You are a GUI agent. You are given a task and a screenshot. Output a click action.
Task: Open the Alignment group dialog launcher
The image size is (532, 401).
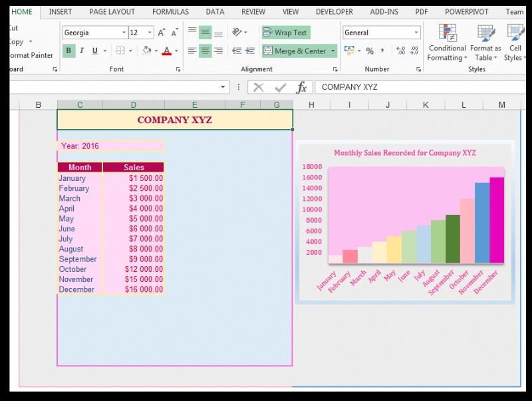pyautogui.click(x=335, y=69)
